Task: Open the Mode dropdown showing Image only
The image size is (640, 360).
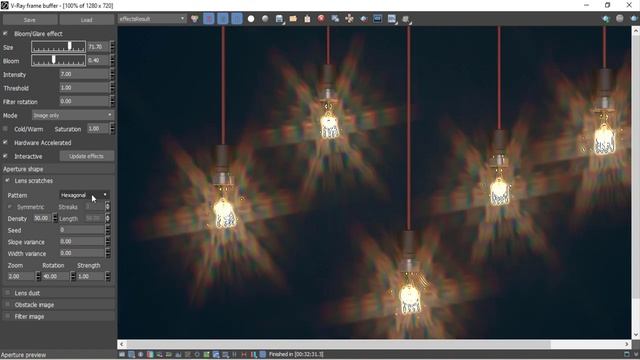Action: (x=73, y=116)
